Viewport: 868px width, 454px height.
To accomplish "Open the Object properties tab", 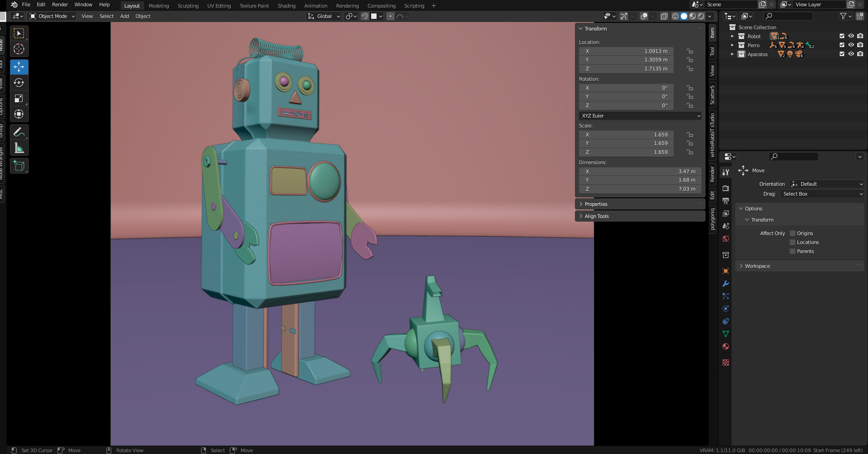I will pyautogui.click(x=726, y=271).
